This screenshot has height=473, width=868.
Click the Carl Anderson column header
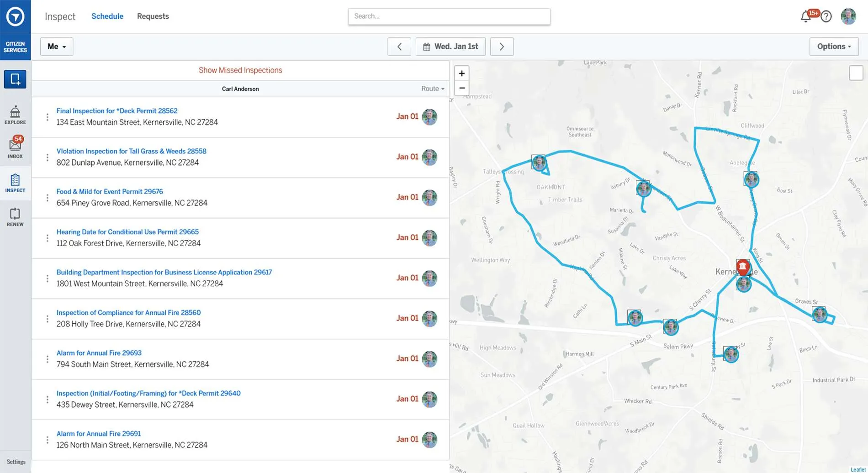(240, 89)
